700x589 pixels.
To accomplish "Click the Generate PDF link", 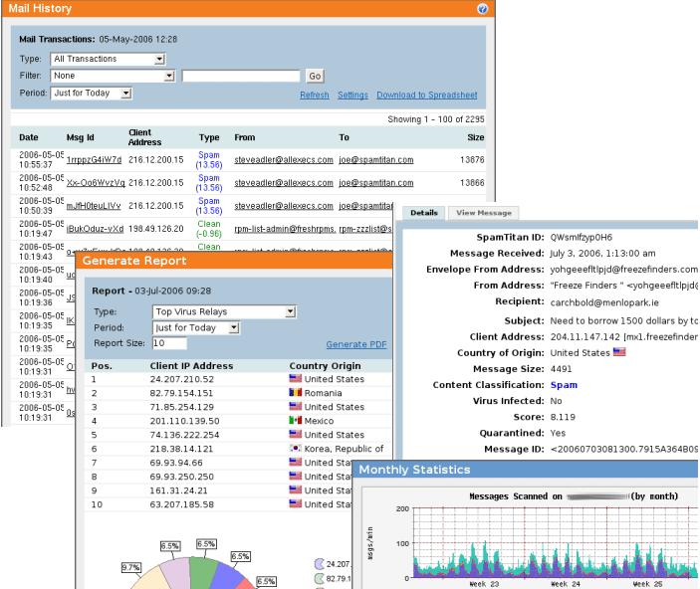I will coord(356,344).
